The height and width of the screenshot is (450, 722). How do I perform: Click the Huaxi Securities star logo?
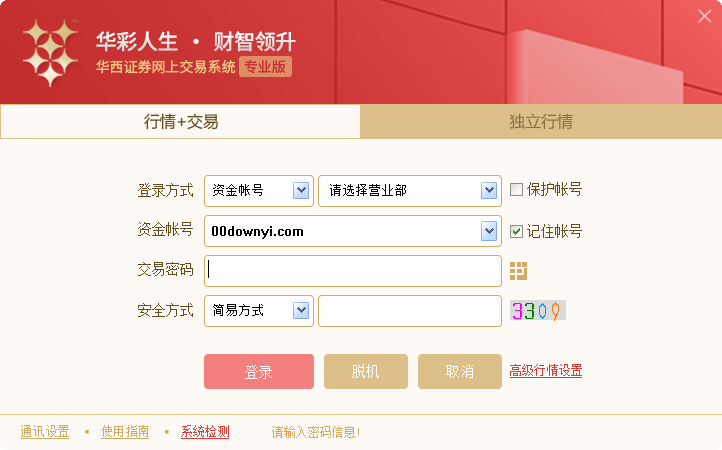click(x=50, y=51)
